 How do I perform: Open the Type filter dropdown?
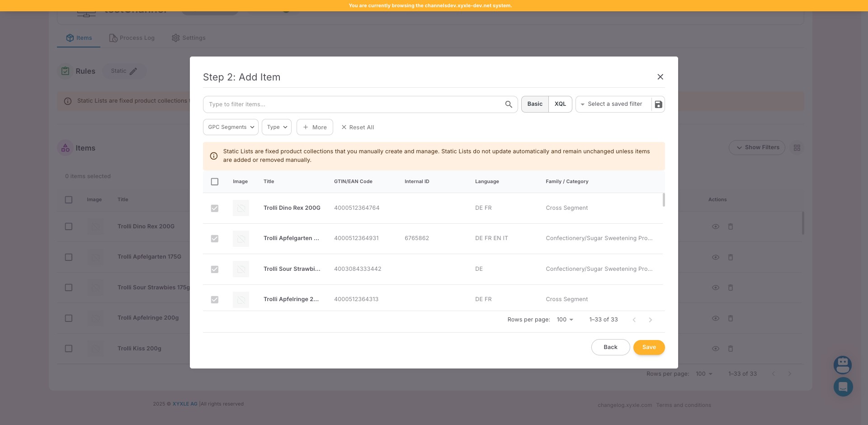(277, 127)
